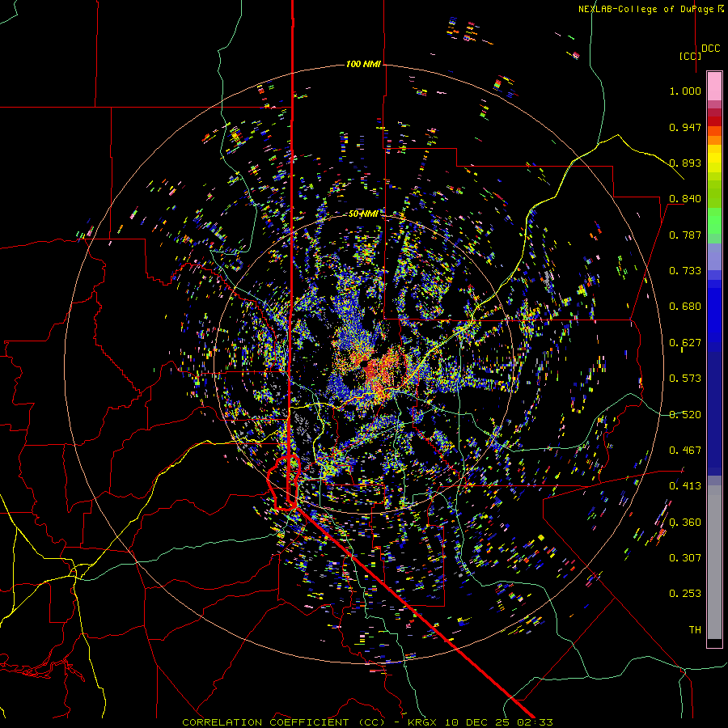
Task: Click the "[CC]" units label
Action: (x=690, y=56)
